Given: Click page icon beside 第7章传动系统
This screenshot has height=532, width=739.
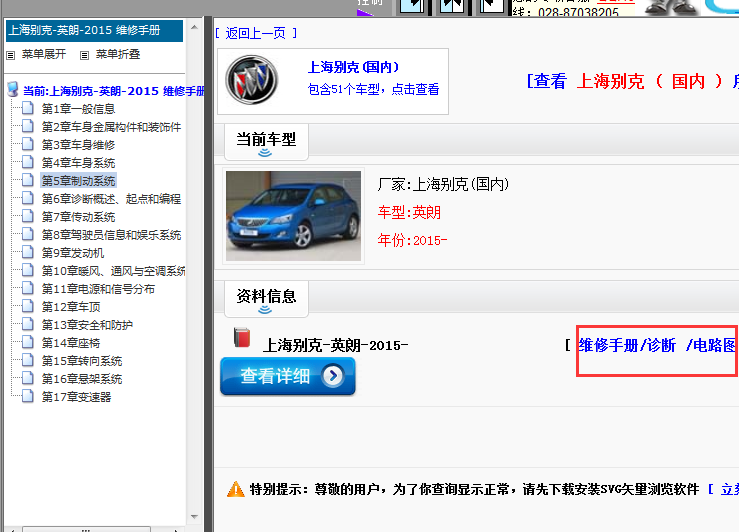Looking at the screenshot, I should coord(28,216).
